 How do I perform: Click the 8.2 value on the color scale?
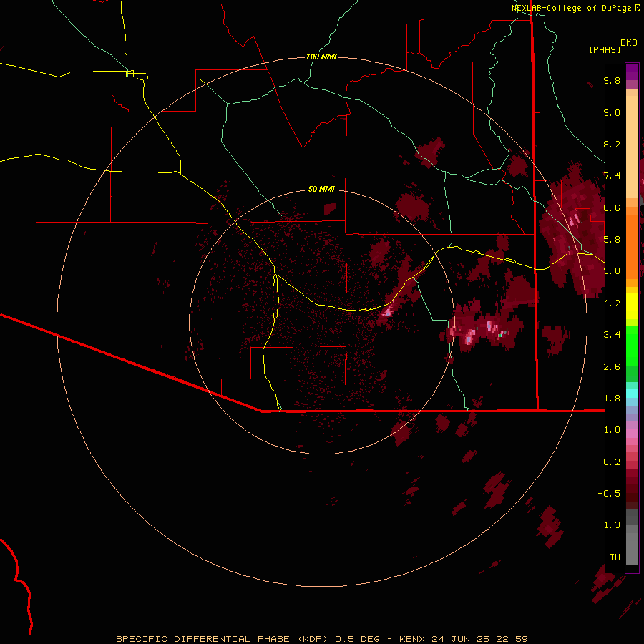click(612, 144)
